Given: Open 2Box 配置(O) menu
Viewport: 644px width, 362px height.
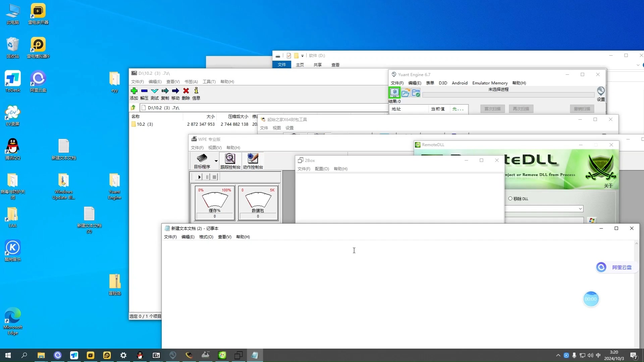Looking at the screenshot, I should pos(322,169).
